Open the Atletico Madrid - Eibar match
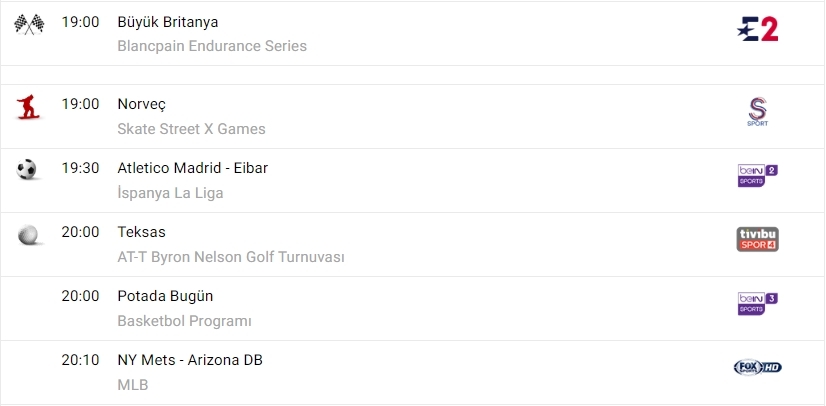The height and width of the screenshot is (406, 826). tap(193, 168)
